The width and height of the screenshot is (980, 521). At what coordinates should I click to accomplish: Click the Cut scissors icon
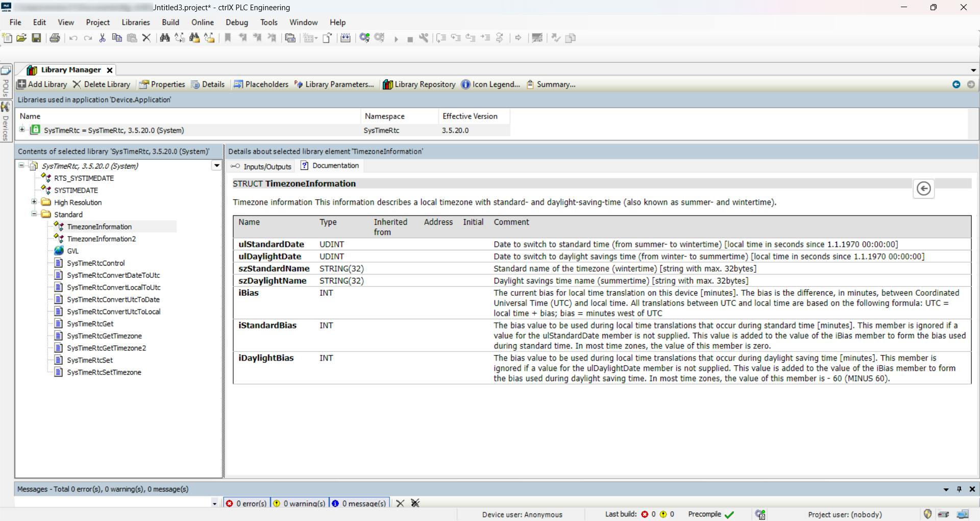102,38
